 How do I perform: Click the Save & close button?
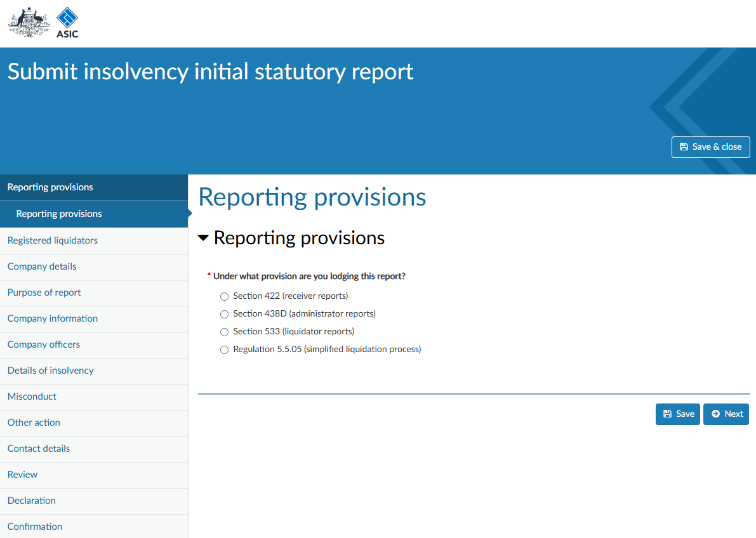[x=710, y=147]
